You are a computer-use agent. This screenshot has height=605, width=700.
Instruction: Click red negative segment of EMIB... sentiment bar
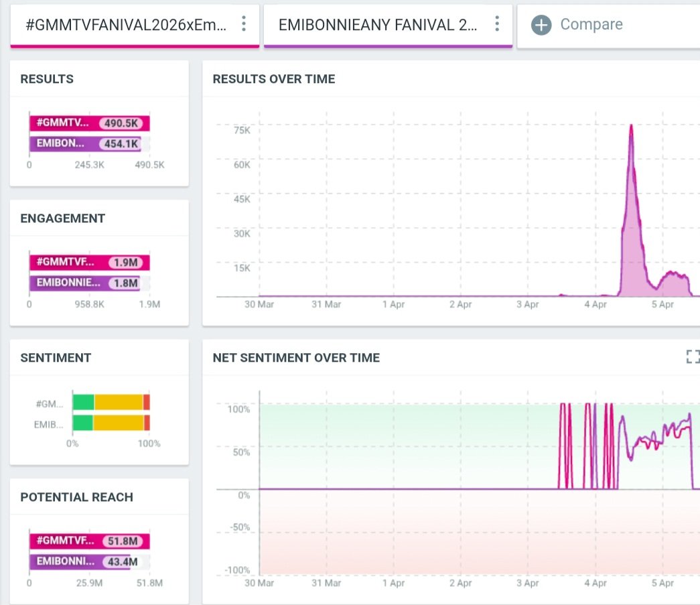point(147,422)
